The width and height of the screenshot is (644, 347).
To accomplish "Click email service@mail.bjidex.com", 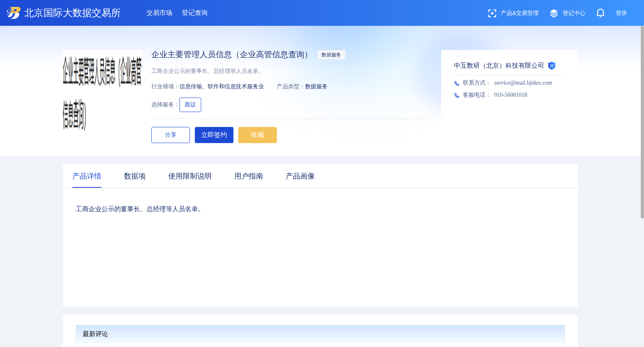I will point(523,83).
